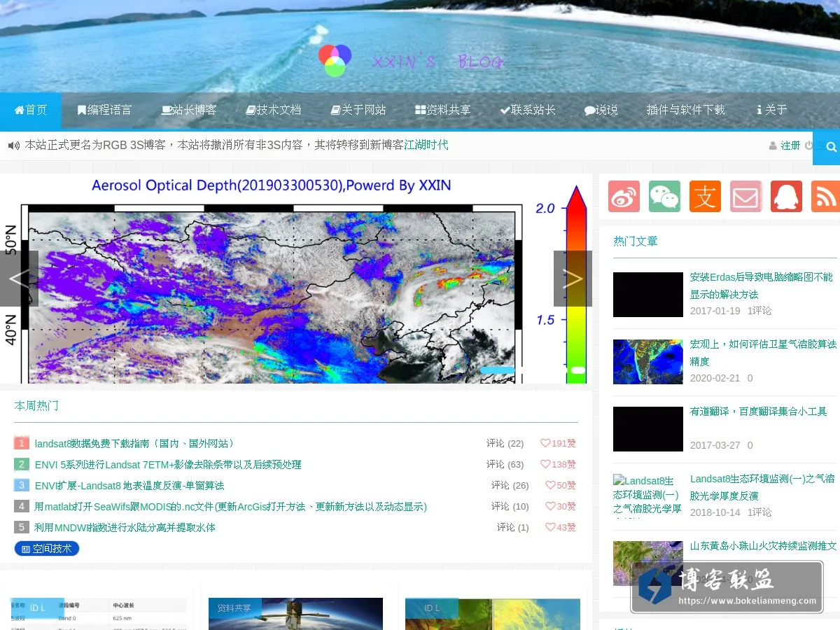The width and height of the screenshot is (840, 630).
Task: Open Landsat8生态环境监测(一) article link
Action: pyautogui.click(x=762, y=487)
